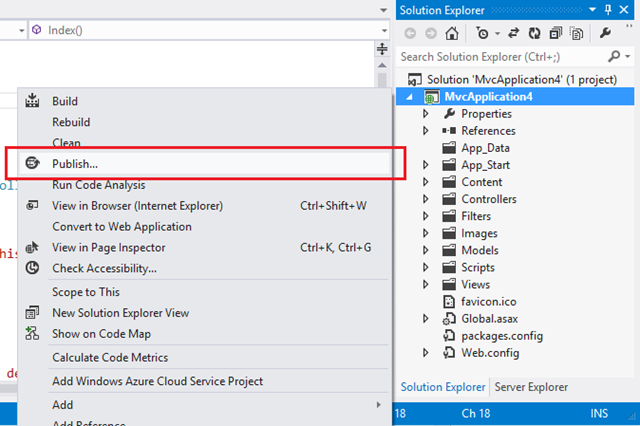Choose Publish... menu item
The image size is (640, 426).
click(204, 163)
